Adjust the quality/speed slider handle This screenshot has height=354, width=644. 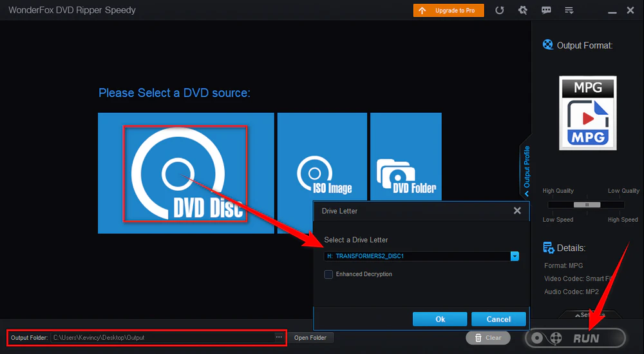587,205
